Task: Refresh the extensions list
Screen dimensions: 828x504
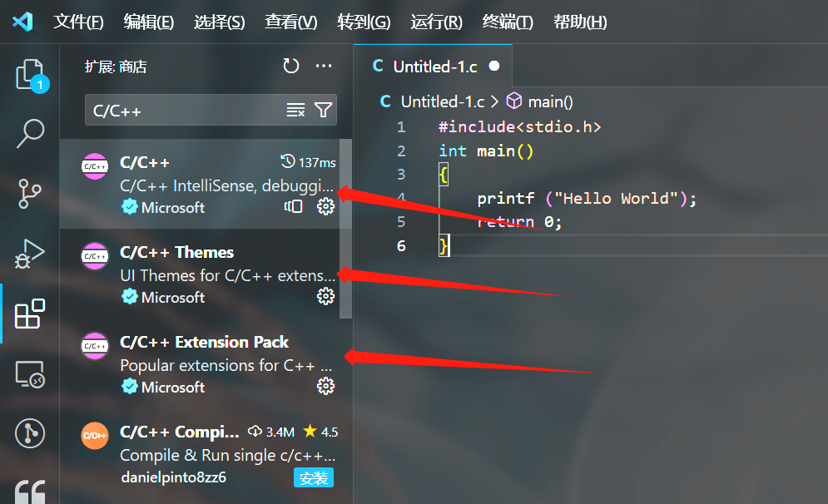Action: [x=290, y=67]
